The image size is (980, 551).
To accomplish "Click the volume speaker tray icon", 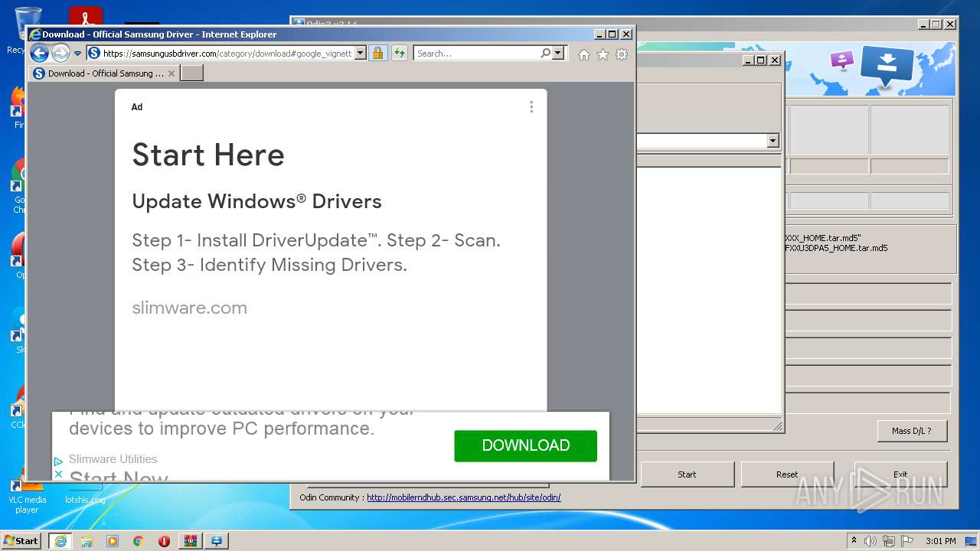I will click(x=871, y=540).
